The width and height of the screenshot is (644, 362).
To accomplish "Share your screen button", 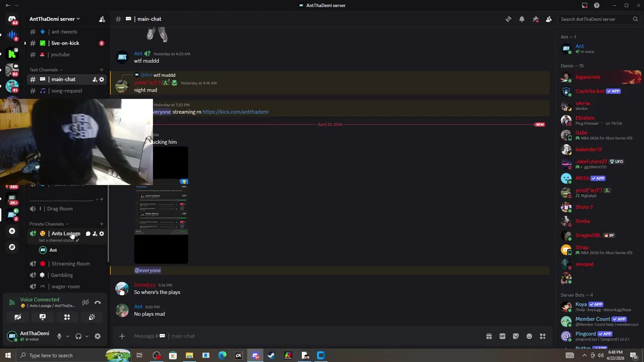I will tap(42, 317).
